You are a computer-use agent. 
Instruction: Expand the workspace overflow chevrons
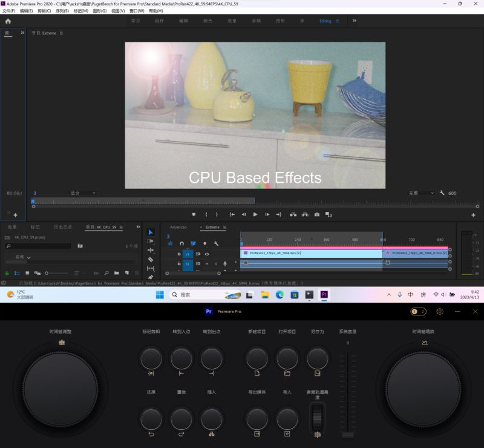355,21
